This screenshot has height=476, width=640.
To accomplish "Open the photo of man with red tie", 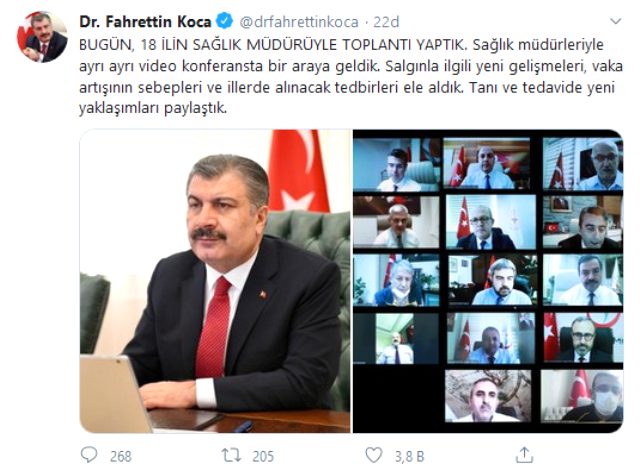I will (x=215, y=281).
